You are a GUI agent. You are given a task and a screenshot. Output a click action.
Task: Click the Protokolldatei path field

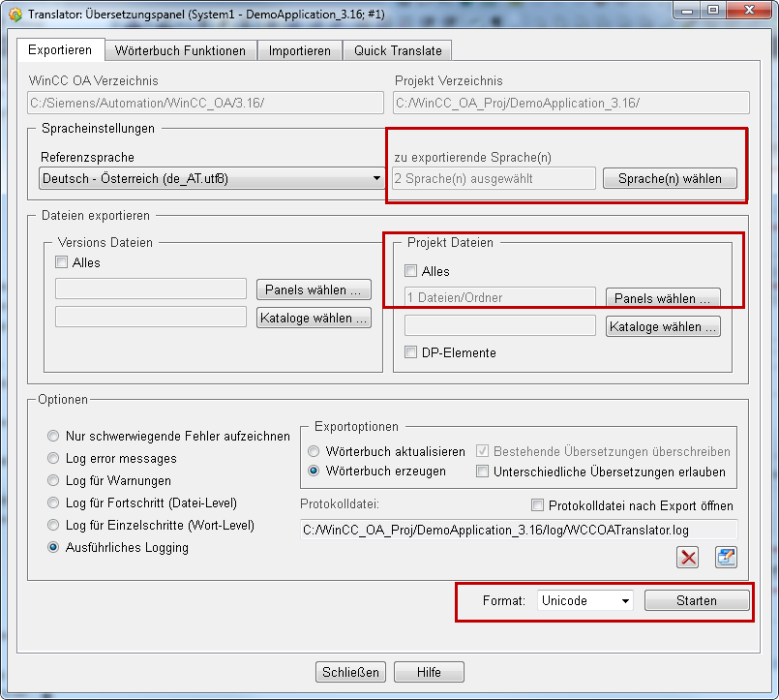519,530
